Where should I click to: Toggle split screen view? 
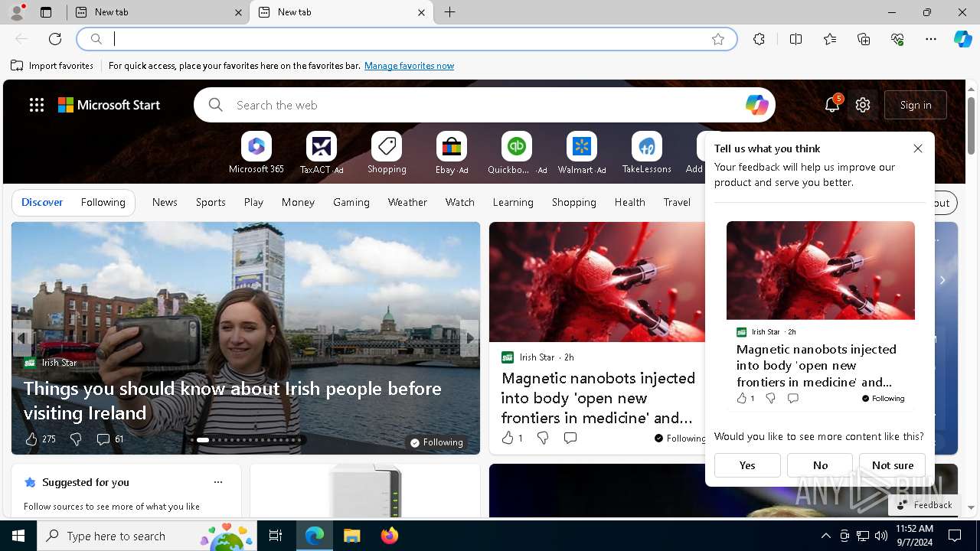pyautogui.click(x=795, y=39)
